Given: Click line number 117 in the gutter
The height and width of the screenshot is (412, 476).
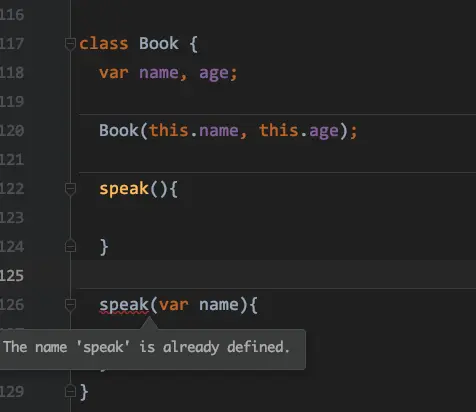Looking at the screenshot, I should point(12,44).
